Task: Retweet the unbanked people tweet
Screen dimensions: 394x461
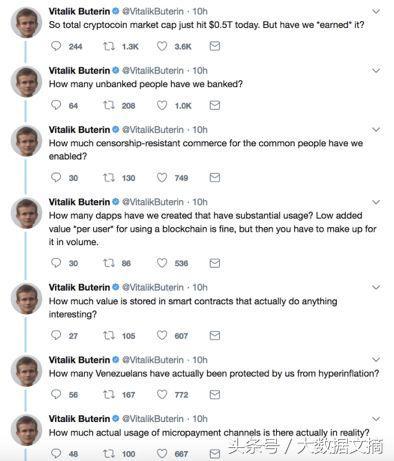Action: click(109, 105)
